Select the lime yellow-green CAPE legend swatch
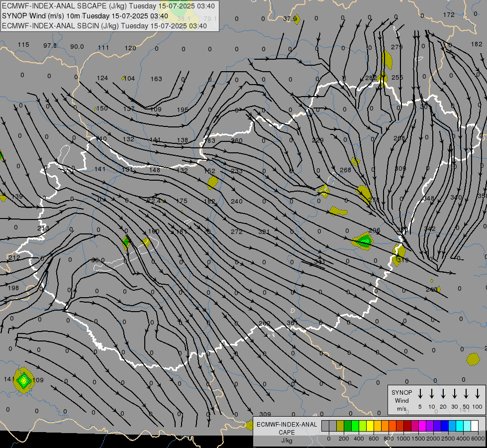The width and height of the screenshot is (487, 448). point(363,426)
